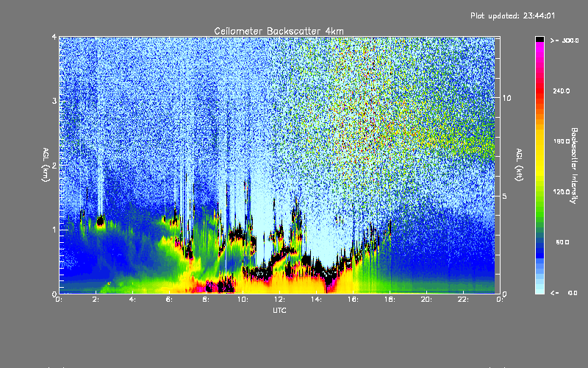Select the "18:" UTC hour tick label

(390, 300)
